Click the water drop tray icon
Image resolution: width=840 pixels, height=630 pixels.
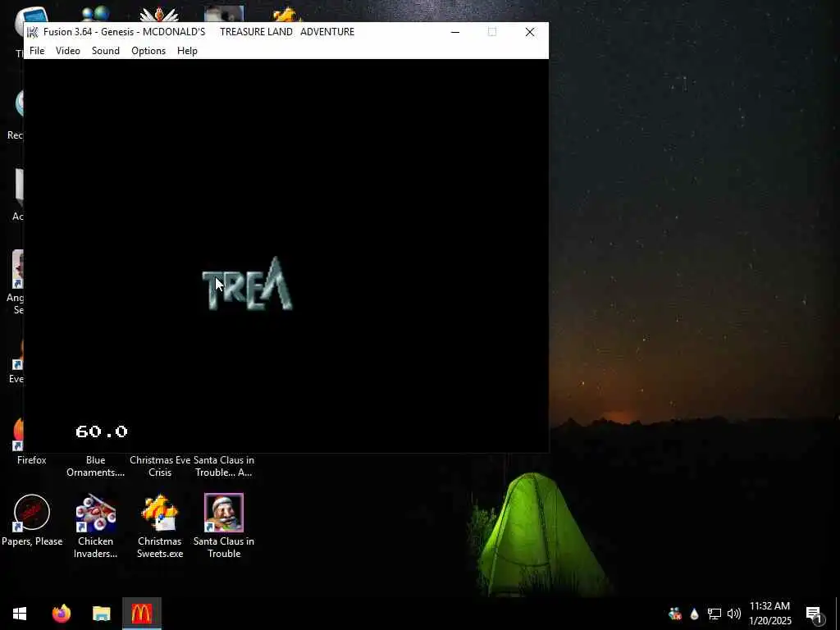694,614
